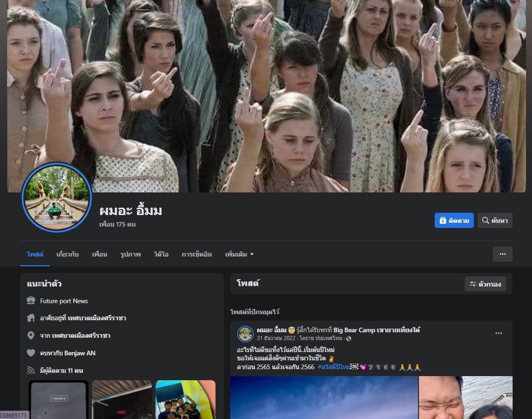Click the circular profile picture

56,197
